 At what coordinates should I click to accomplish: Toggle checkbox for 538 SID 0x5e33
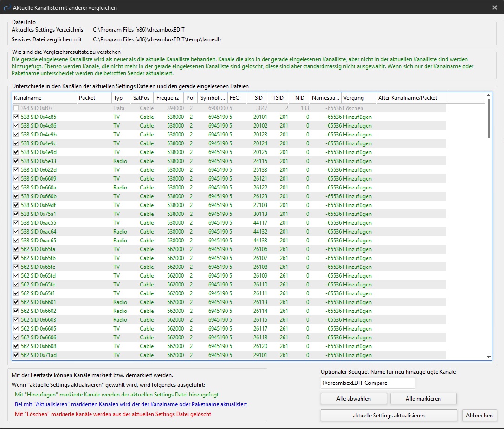tap(16, 161)
